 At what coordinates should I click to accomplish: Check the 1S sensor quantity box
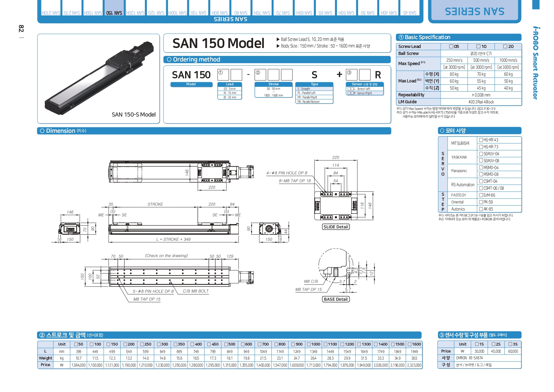click(x=477, y=344)
